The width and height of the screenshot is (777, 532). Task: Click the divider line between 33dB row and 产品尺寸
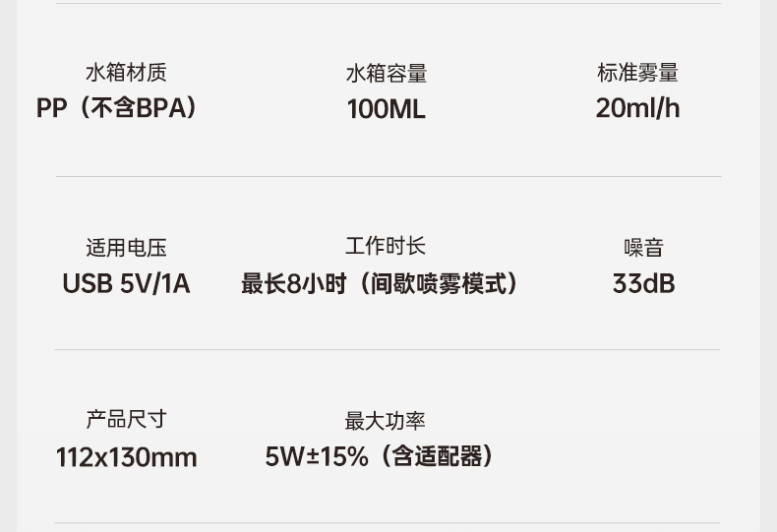(388, 349)
